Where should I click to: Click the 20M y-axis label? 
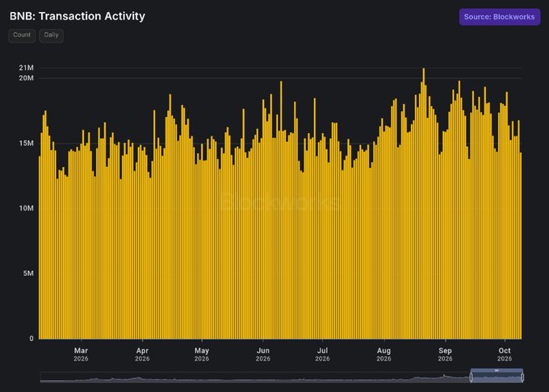click(27, 78)
